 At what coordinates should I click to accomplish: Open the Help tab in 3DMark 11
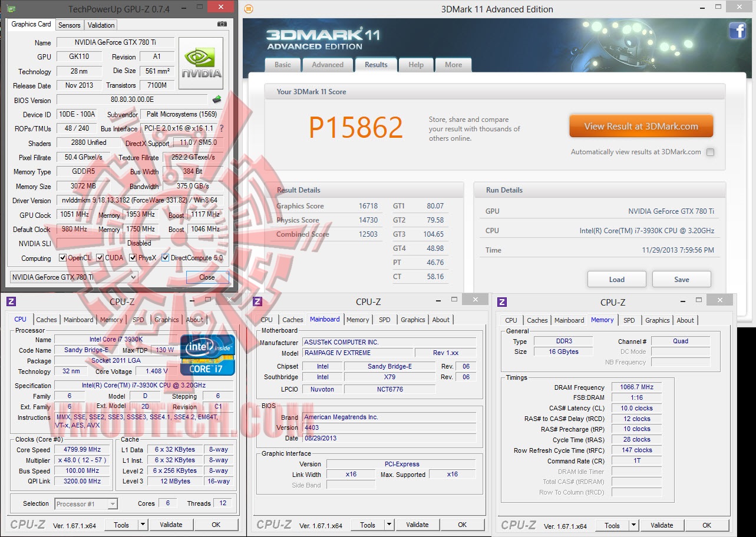(x=416, y=65)
